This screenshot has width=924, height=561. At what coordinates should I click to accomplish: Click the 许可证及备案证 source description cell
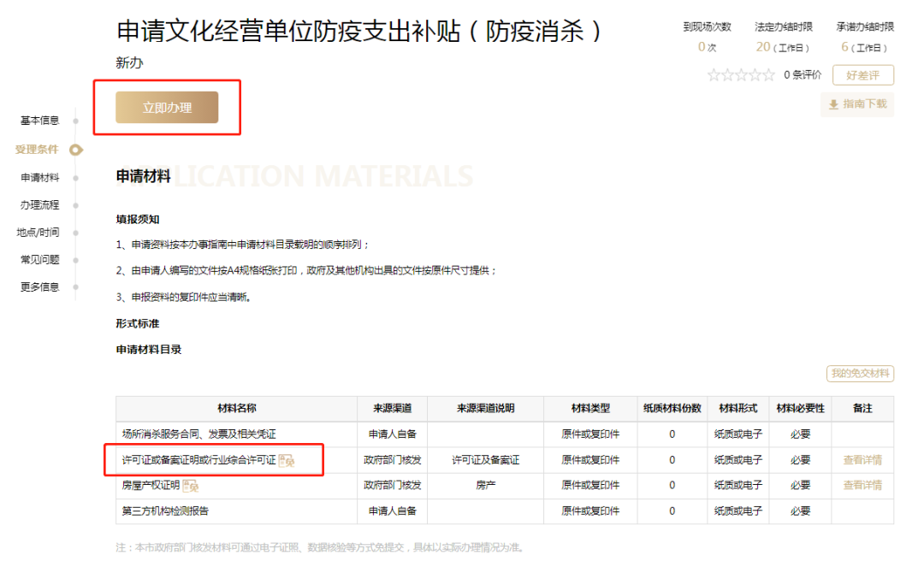[486, 459]
